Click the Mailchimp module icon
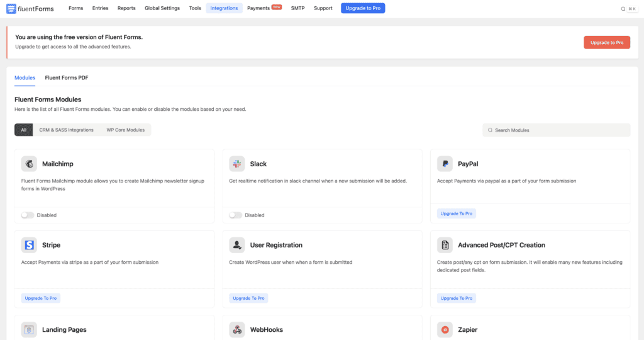The width and height of the screenshot is (644, 340). tap(29, 164)
